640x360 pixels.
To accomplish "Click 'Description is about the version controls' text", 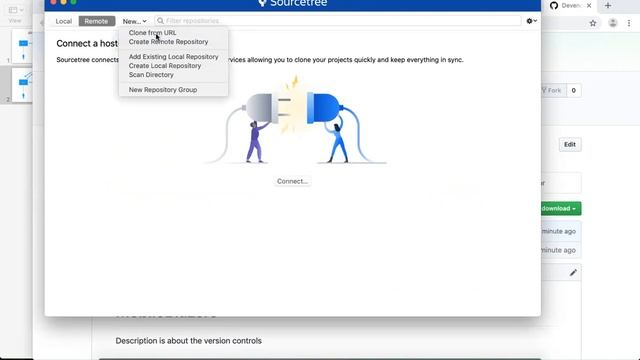I will point(189,341).
